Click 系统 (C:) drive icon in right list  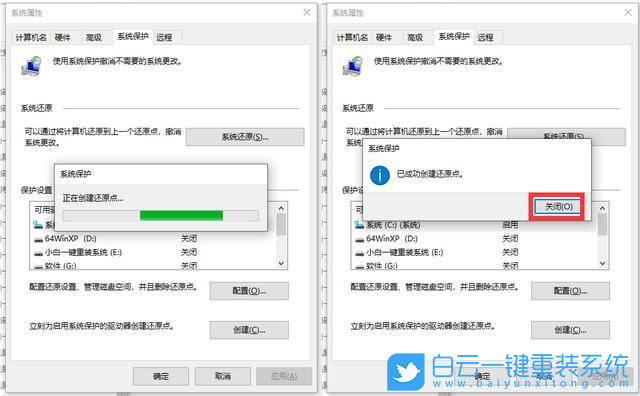click(x=360, y=225)
